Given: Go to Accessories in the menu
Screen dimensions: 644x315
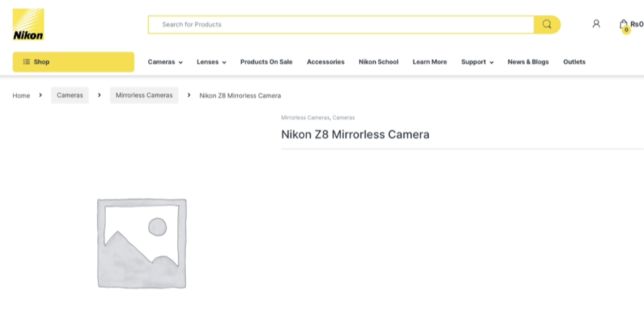Looking at the screenshot, I should click(x=326, y=62).
